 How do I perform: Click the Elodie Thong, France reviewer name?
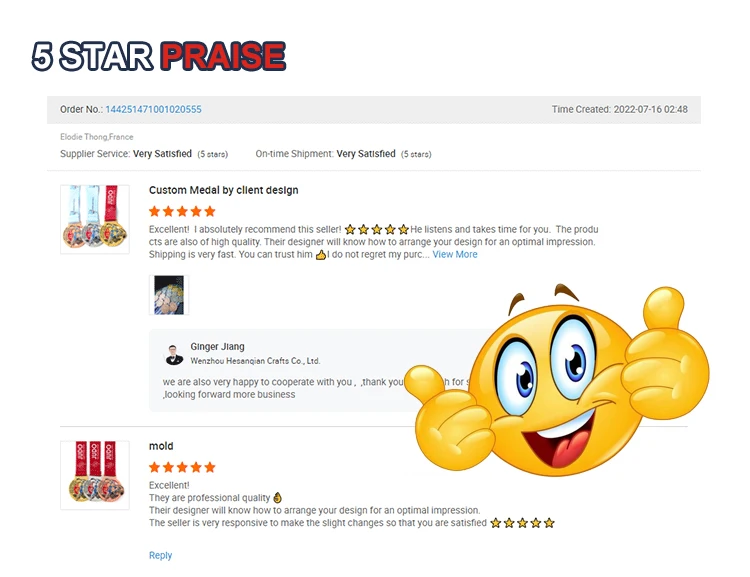[97, 137]
